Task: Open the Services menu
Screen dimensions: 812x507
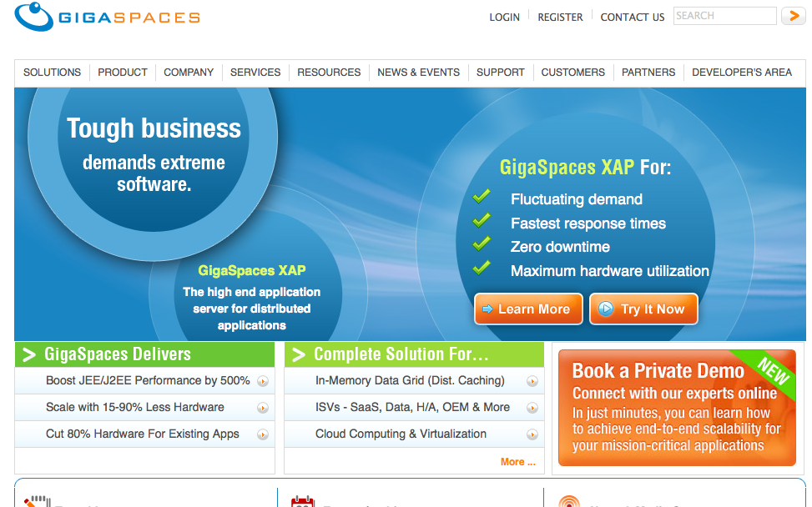Action: (x=255, y=73)
